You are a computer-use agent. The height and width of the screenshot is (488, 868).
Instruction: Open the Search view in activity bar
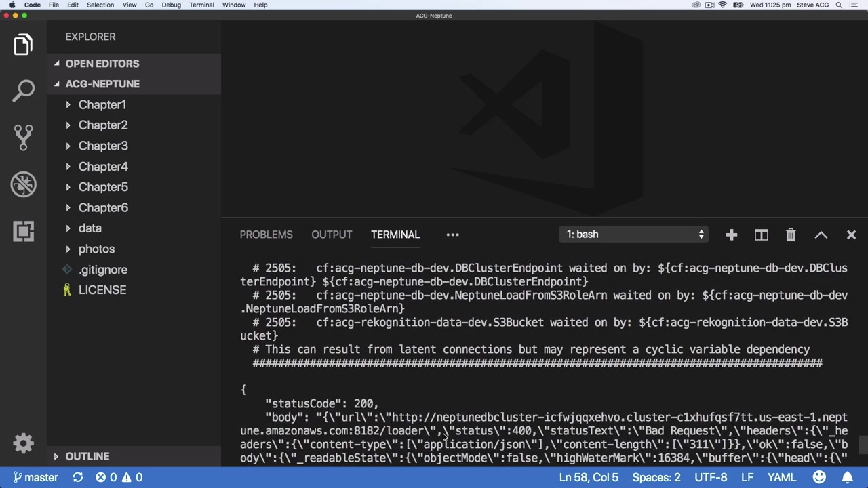23,91
